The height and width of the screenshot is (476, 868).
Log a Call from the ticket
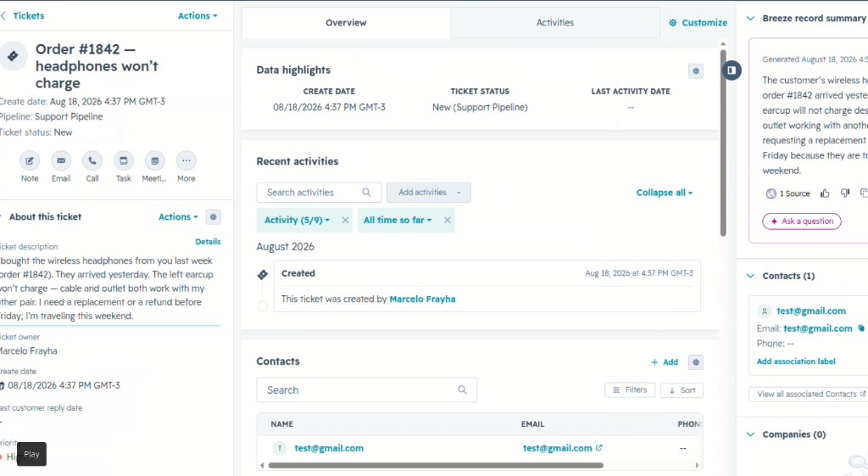(92, 160)
